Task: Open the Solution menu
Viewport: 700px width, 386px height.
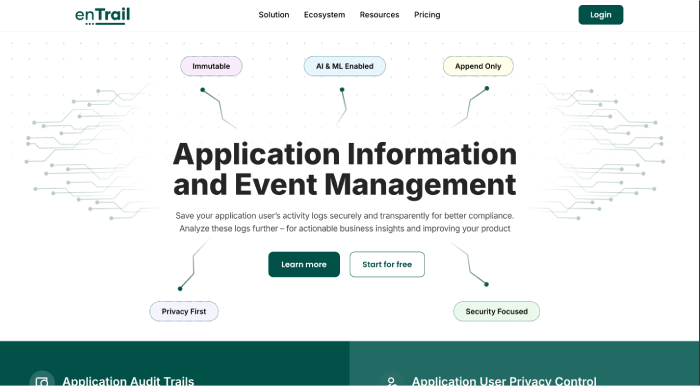Action: pyautogui.click(x=274, y=15)
